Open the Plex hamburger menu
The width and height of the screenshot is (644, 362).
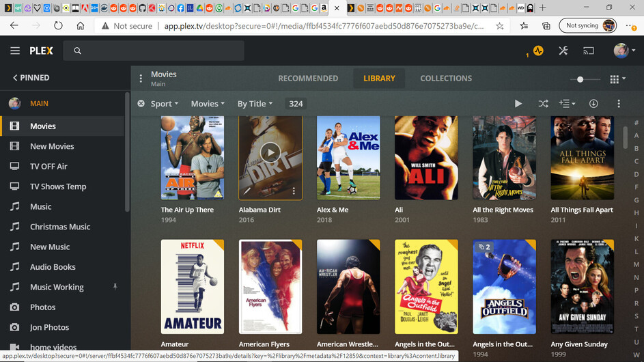[x=15, y=51]
